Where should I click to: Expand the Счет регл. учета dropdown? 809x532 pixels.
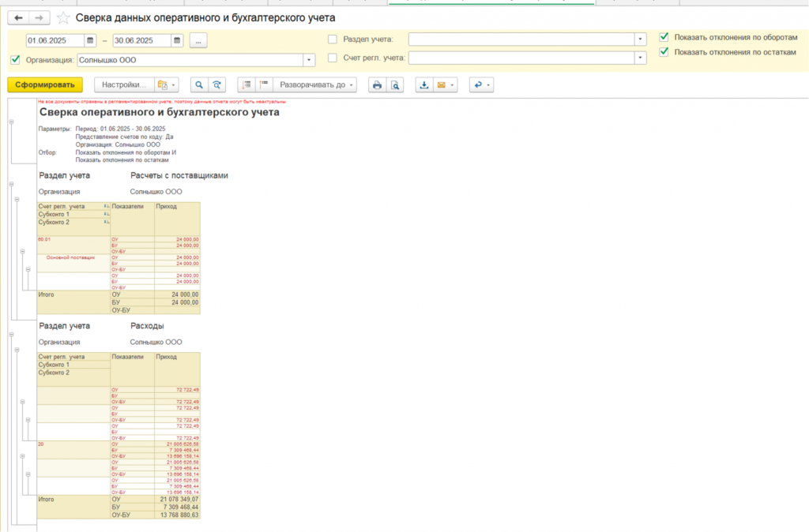pos(640,58)
